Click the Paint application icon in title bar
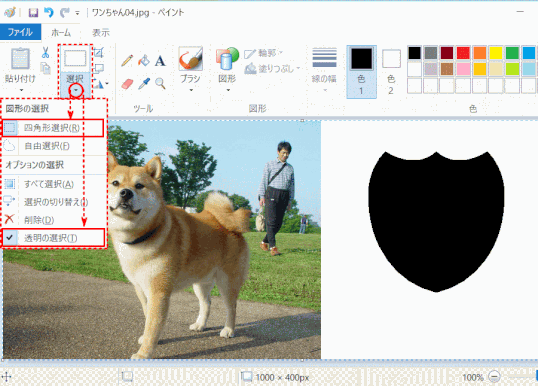The height and width of the screenshot is (386, 538). (x=9, y=13)
